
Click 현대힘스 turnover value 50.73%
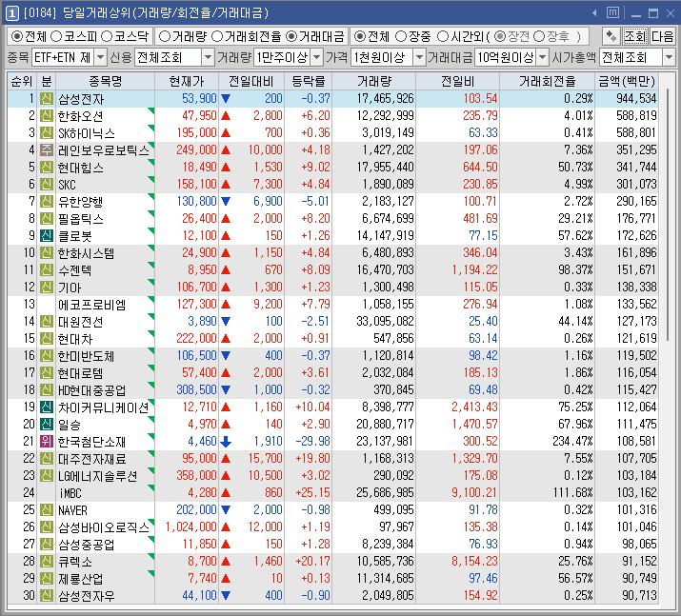click(x=575, y=168)
